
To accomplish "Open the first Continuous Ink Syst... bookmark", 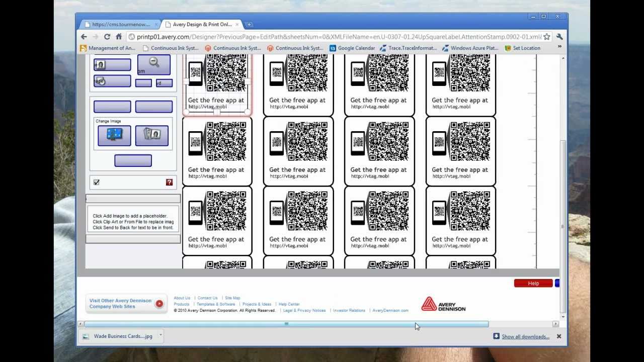I will 171,48.
